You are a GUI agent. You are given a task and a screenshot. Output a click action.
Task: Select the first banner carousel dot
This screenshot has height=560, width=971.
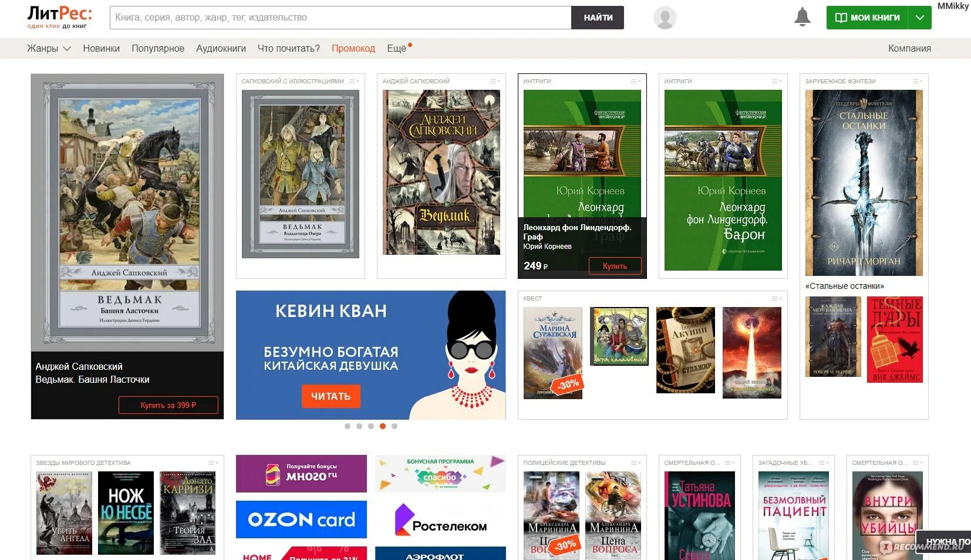pos(348,426)
